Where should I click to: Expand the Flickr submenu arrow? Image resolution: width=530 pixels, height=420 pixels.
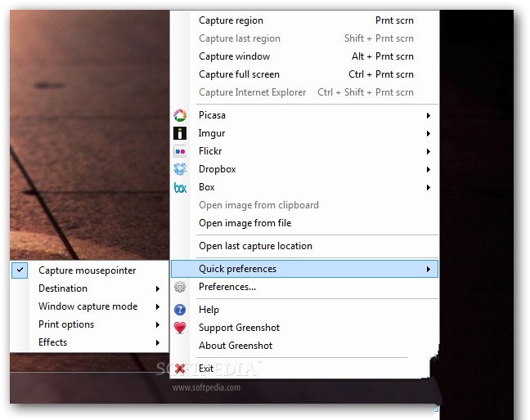coord(429,151)
